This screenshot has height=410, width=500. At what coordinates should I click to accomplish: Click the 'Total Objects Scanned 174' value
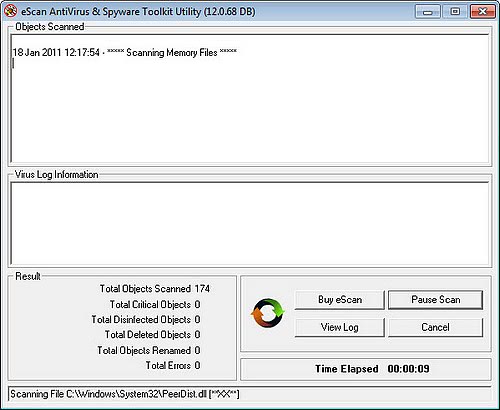202,289
